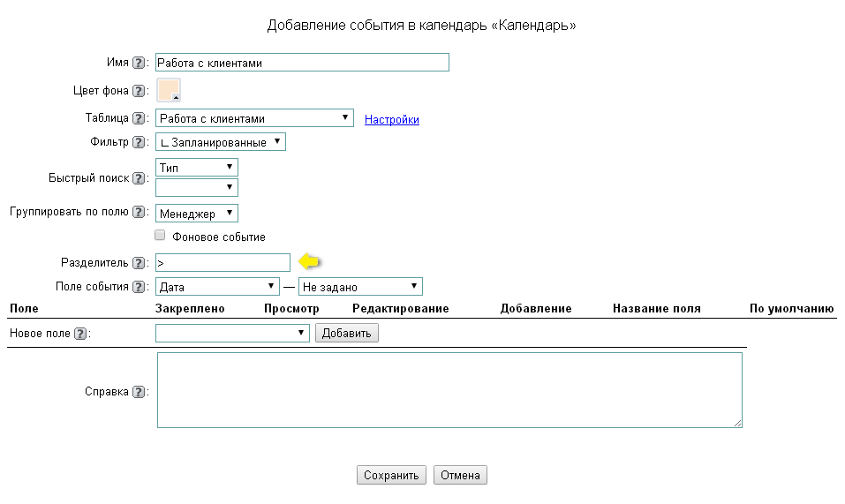Open help icon beside Разделитель

(x=138, y=263)
